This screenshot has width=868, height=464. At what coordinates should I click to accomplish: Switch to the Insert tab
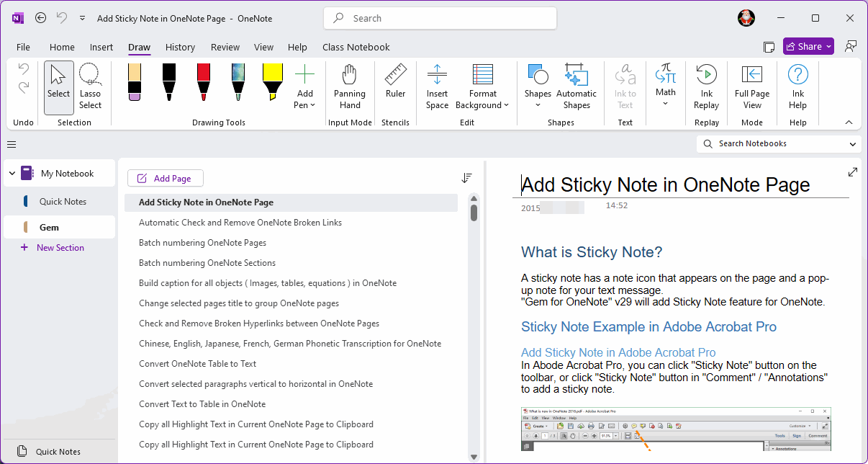(101, 47)
